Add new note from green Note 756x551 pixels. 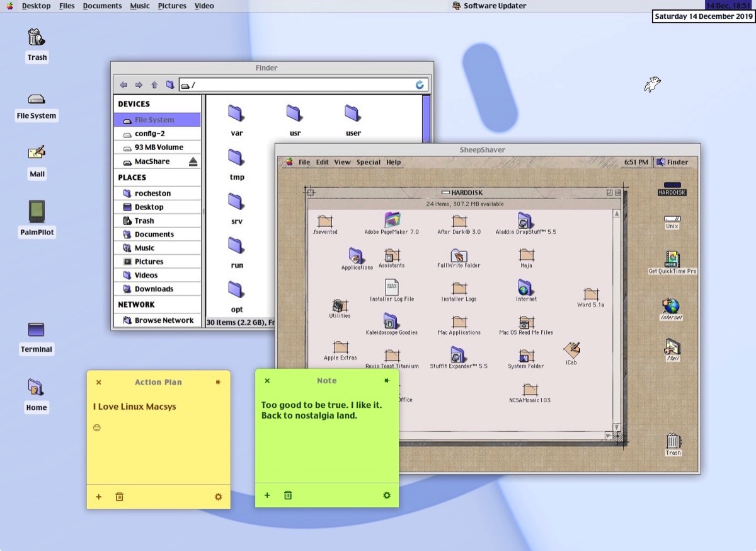(267, 496)
